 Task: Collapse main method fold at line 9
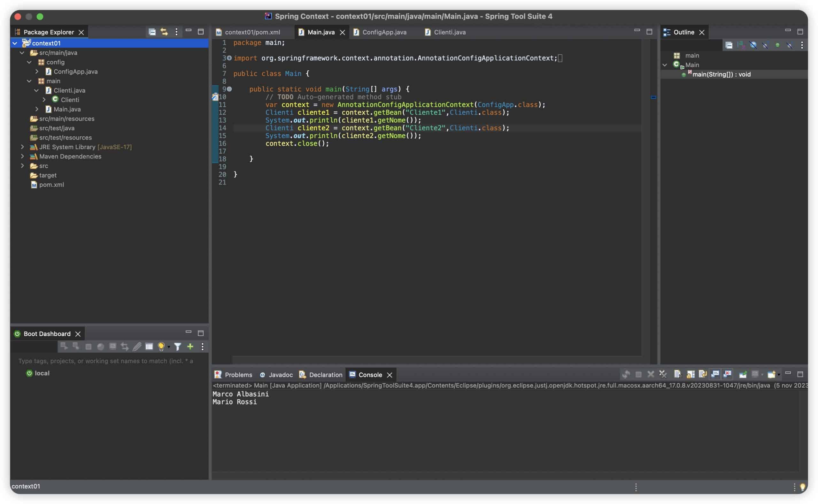[x=229, y=89]
